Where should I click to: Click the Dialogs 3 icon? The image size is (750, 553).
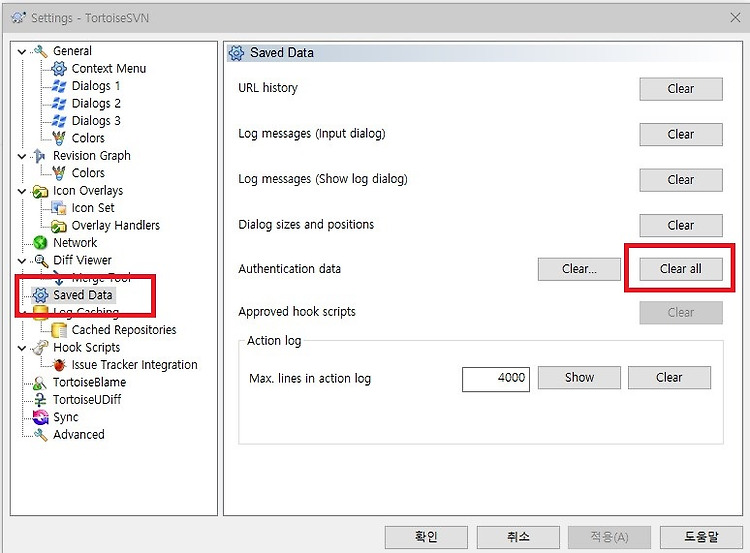click(x=59, y=121)
